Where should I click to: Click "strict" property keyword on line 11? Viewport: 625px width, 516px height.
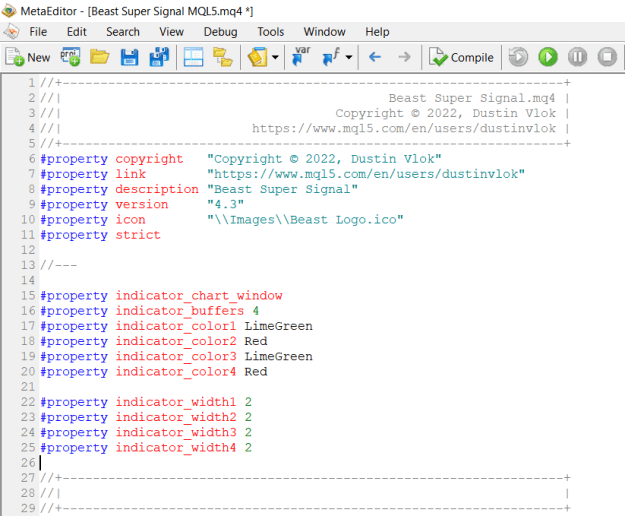pos(138,235)
